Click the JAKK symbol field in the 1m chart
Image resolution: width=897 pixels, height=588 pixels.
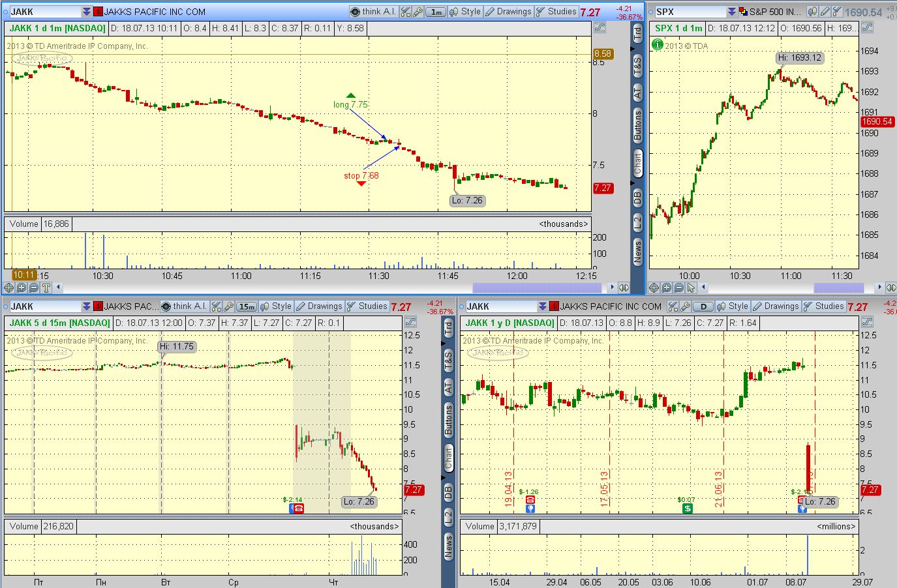point(44,12)
